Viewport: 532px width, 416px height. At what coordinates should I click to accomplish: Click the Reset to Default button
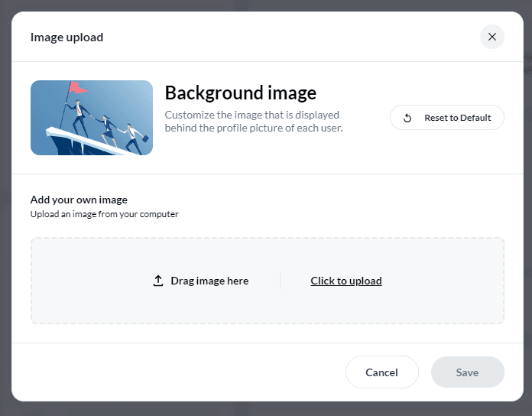447,118
